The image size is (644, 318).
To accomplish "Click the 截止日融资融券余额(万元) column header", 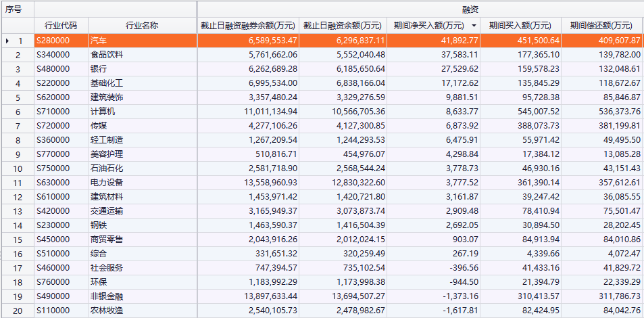I will tap(248, 26).
